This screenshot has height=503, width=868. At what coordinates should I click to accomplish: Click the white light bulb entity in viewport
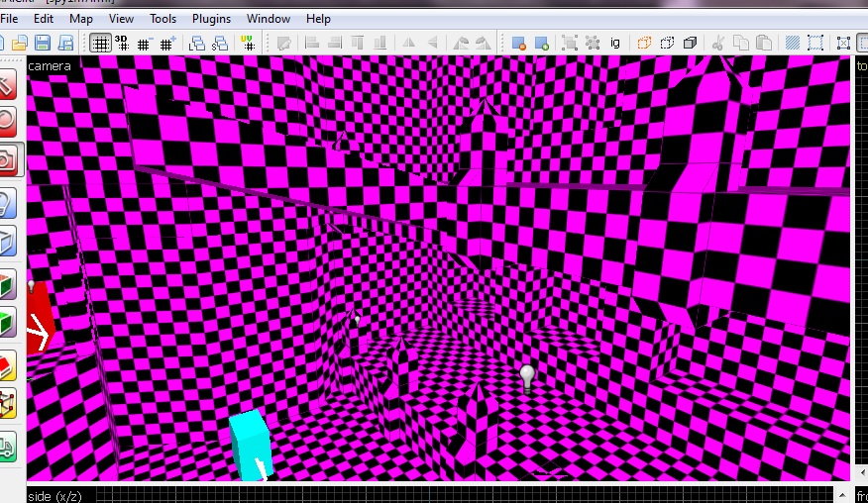click(x=527, y=375)
